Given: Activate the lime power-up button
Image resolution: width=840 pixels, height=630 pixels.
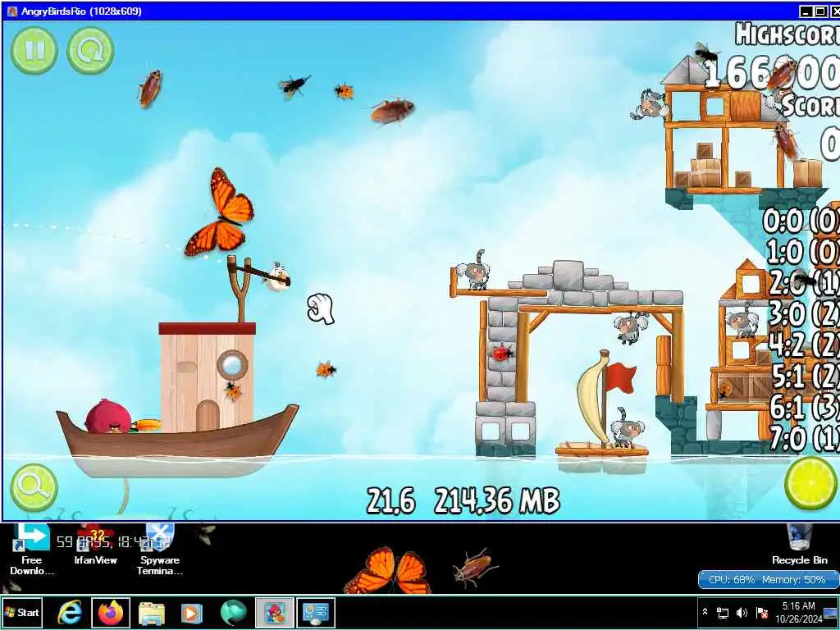Looking at the screenshot, I should (x=810, y=482).
